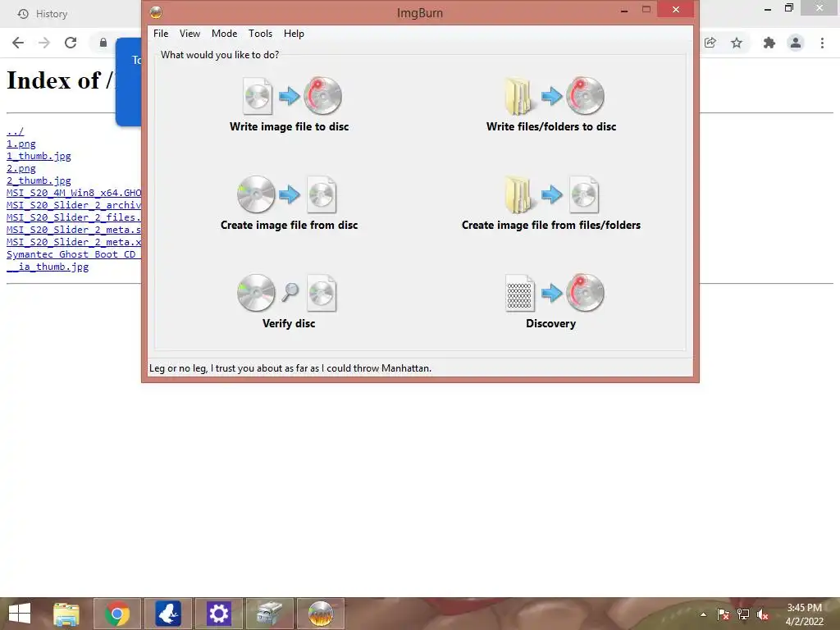Screen dimensions: 840x630
Task: Click the muted volume tray icon
Action: 763,614
